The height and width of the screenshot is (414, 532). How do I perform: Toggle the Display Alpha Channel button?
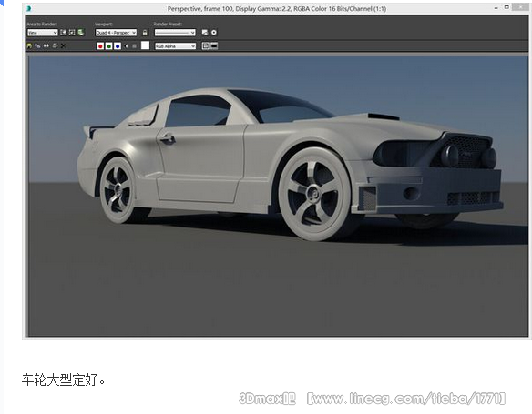coord(127,46)
